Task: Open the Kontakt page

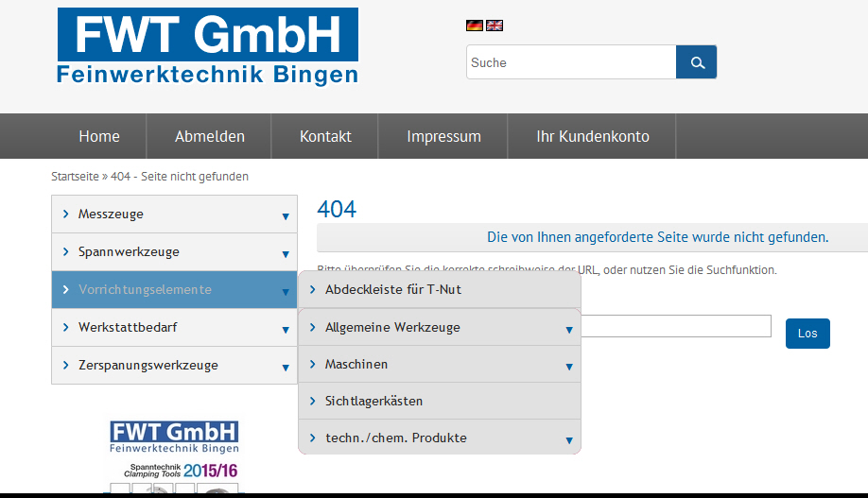Action: [x=325, y=136]
